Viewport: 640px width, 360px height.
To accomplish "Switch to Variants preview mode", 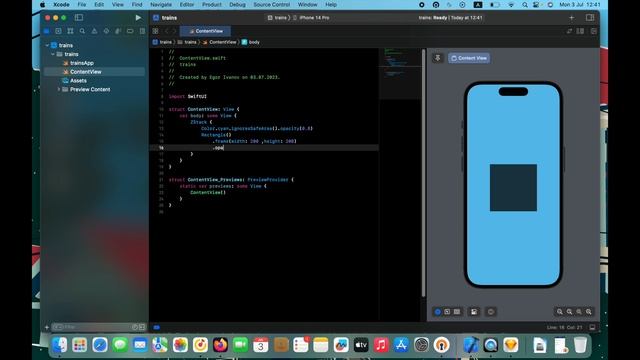I will pyautogui.click(x=457, y=312).
